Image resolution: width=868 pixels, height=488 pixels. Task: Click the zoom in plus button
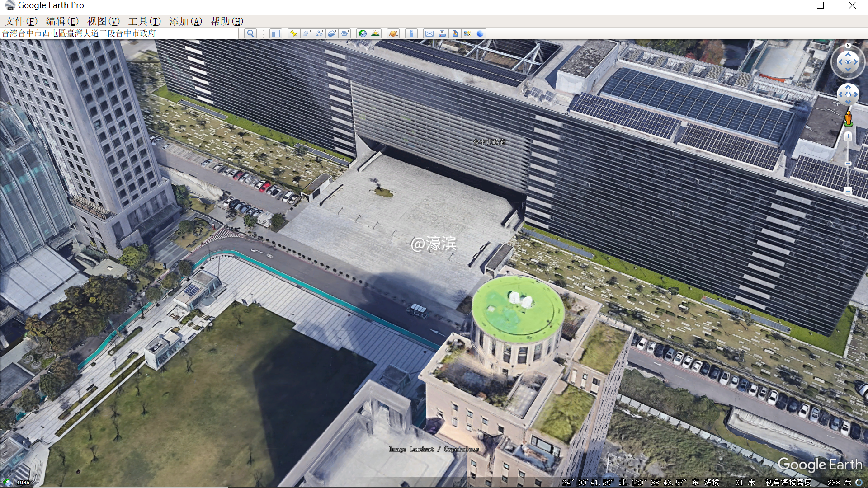pyautogui.click(x=848, y=136)
